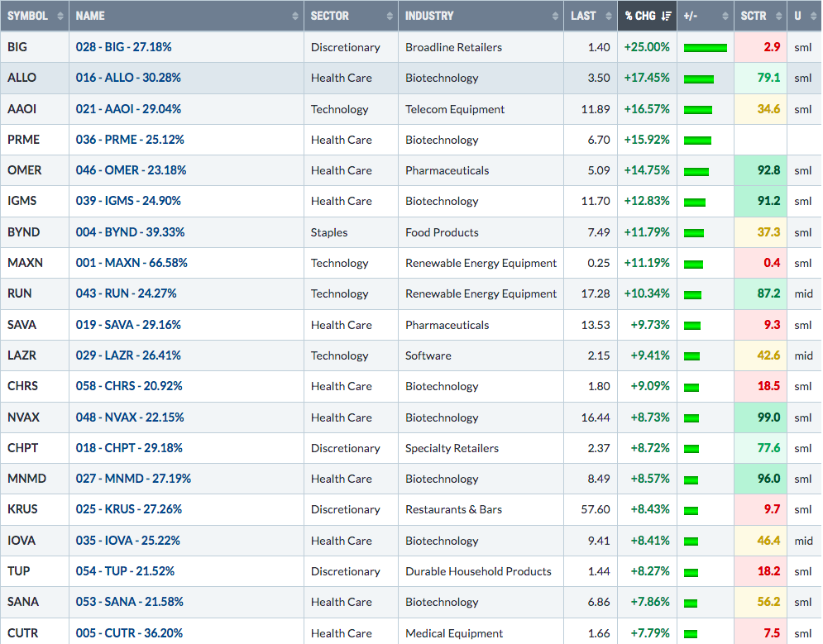Click the green change bar for ALLO
823x644 pixels.
click(x=699, y=79)
